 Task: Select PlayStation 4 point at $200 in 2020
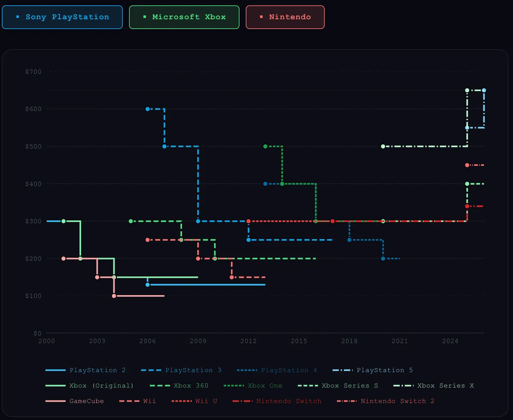pyautogui.click(x=383, y=258)
